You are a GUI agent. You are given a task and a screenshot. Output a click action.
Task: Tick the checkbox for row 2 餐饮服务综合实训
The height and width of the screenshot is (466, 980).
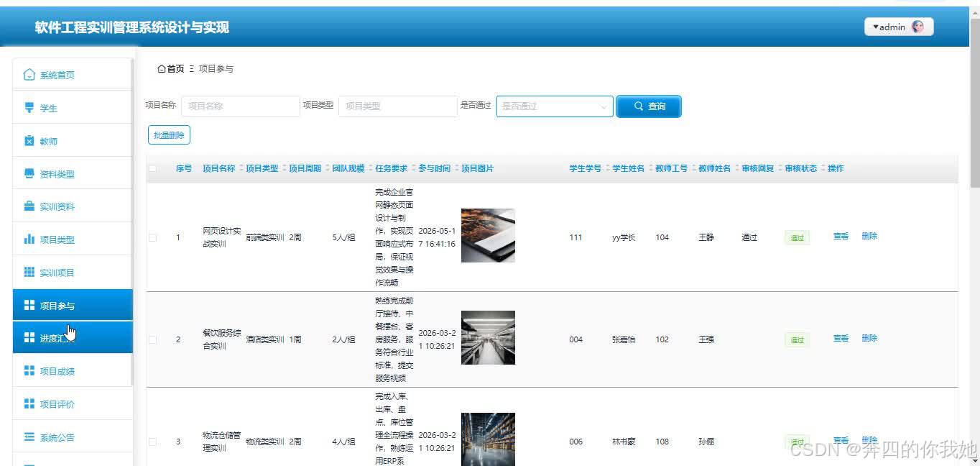(152, 339)
